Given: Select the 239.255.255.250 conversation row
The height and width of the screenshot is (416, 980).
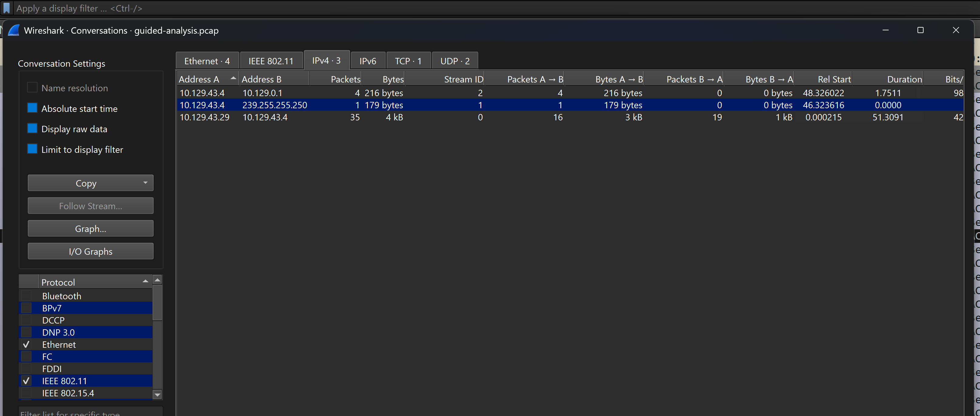Looking at the screenshot, I should [570, 105].
